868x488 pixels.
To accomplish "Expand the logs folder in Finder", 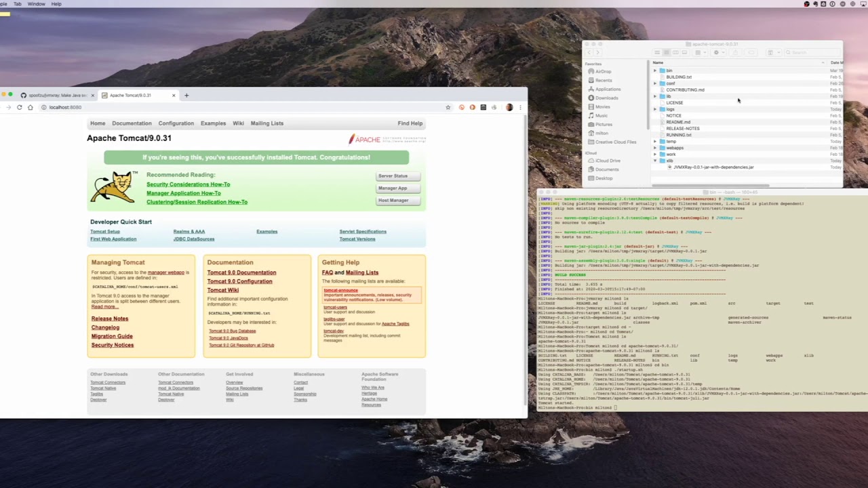I will click(655, 109).
